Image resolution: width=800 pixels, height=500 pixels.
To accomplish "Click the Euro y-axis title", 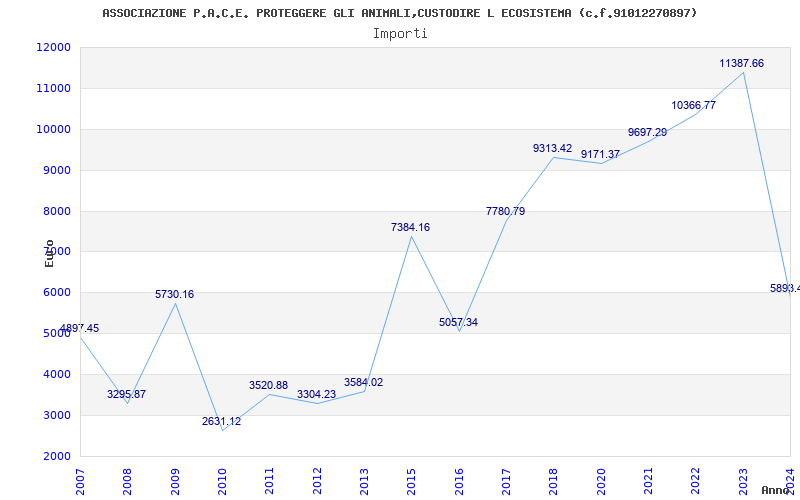I will coord(49,253).
